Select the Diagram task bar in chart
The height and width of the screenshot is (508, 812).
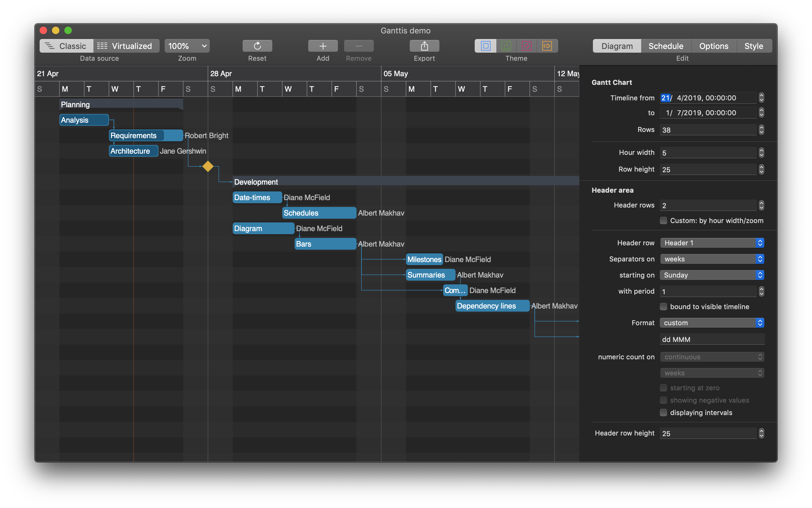(263, 229)
